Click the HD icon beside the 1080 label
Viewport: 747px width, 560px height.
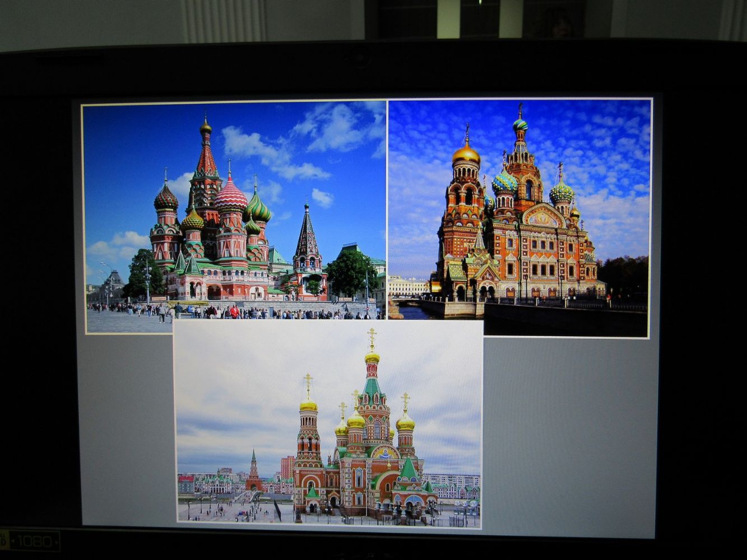pyautogui.click(x=3, y=541)
